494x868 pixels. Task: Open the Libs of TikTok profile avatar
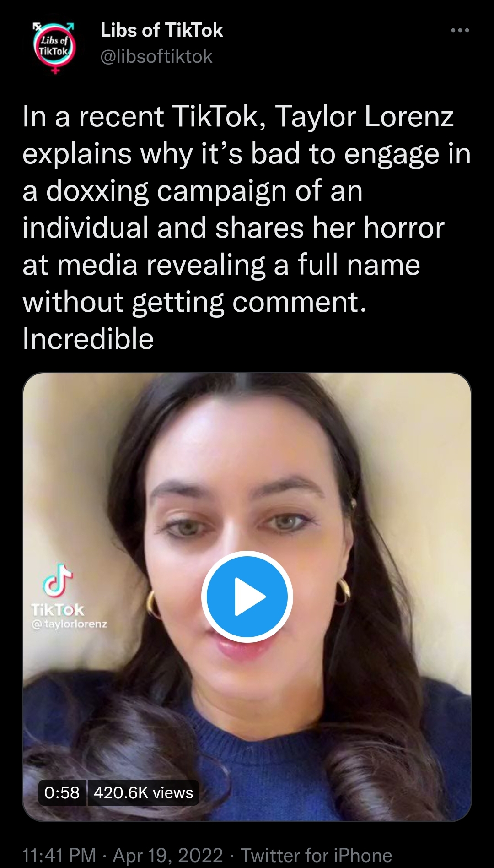point(54,47)
